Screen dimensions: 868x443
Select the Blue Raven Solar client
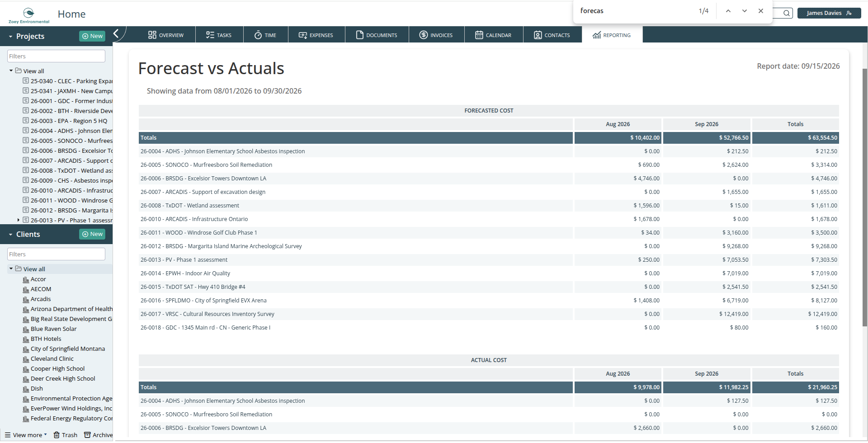[x=53, y=329]
